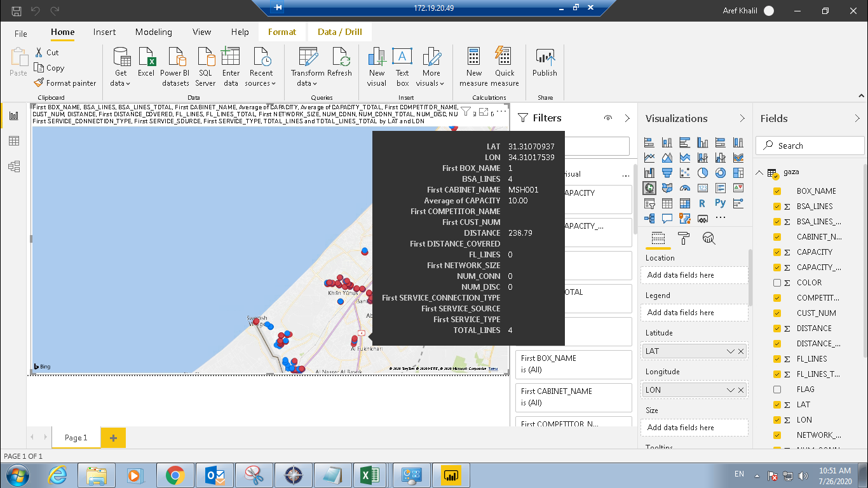Open the Format paint roller pane
The height and width of the screenshot is (488, 868).
pos(684,238)
